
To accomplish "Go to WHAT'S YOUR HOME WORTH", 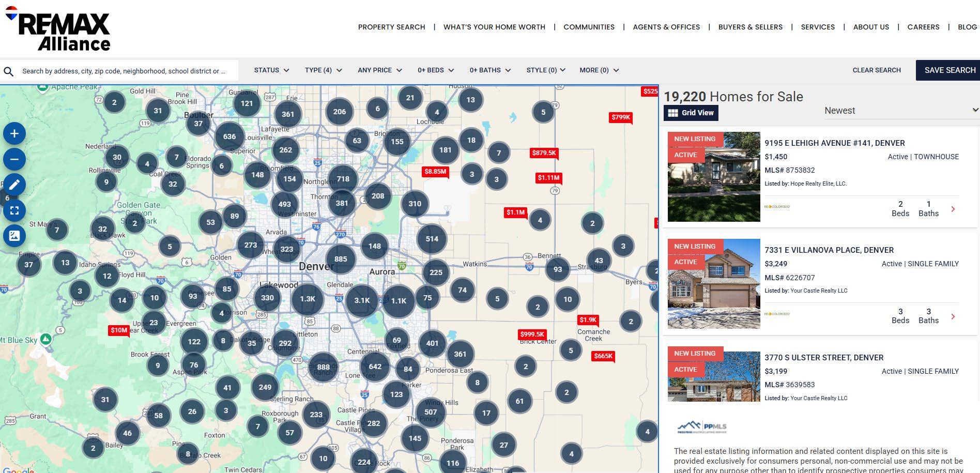I will 494,27.
